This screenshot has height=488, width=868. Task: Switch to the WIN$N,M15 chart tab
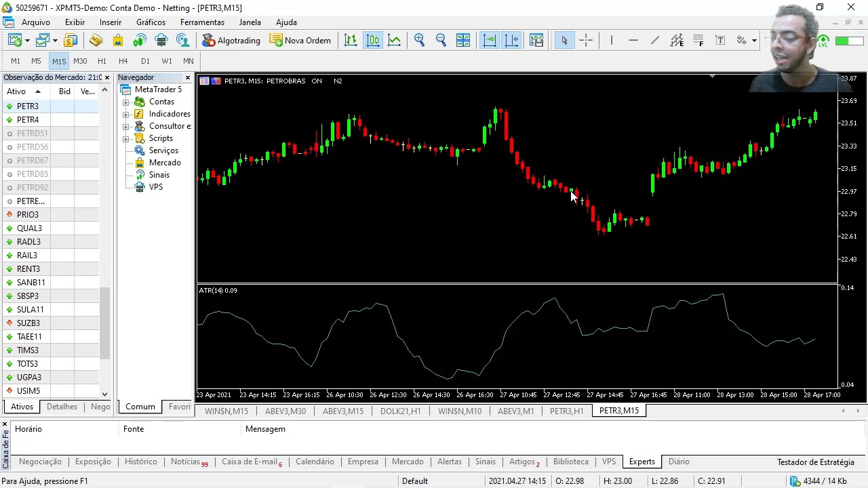[226, 411]
